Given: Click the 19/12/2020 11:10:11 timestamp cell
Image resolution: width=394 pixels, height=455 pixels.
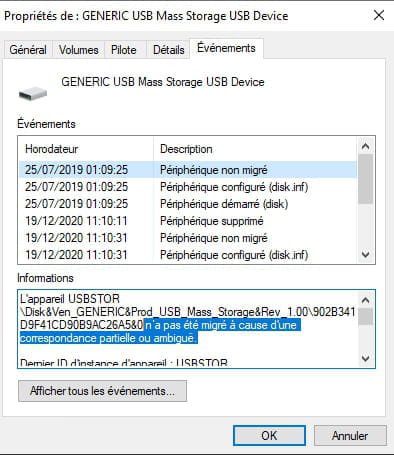Looking at the screenshot, I should point(76,221).
